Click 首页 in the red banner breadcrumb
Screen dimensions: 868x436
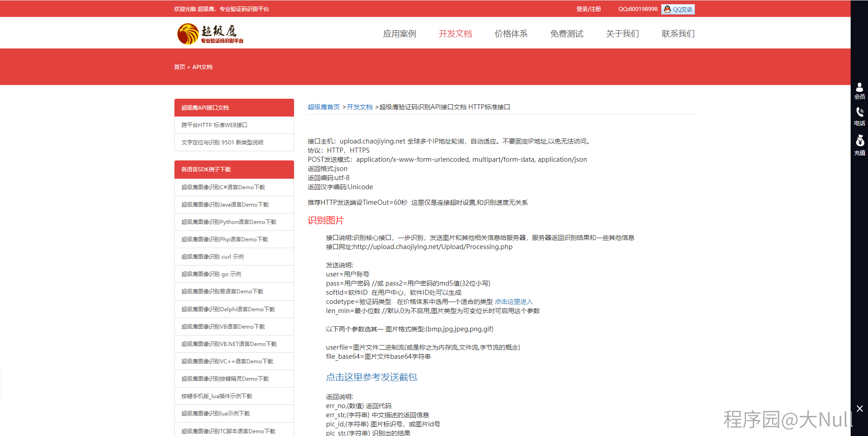[179, 67]
